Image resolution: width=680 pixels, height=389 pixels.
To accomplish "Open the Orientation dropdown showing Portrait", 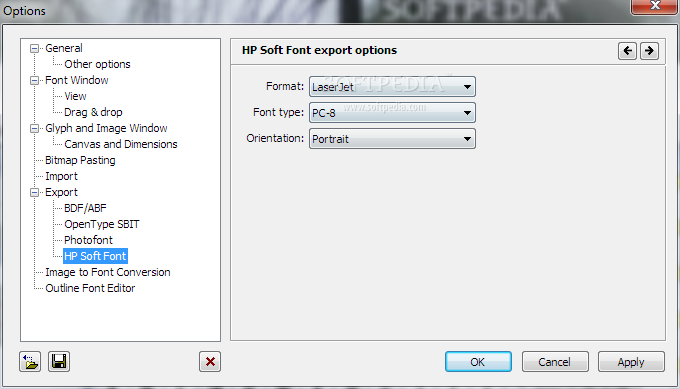I will (x=392, y=139).
